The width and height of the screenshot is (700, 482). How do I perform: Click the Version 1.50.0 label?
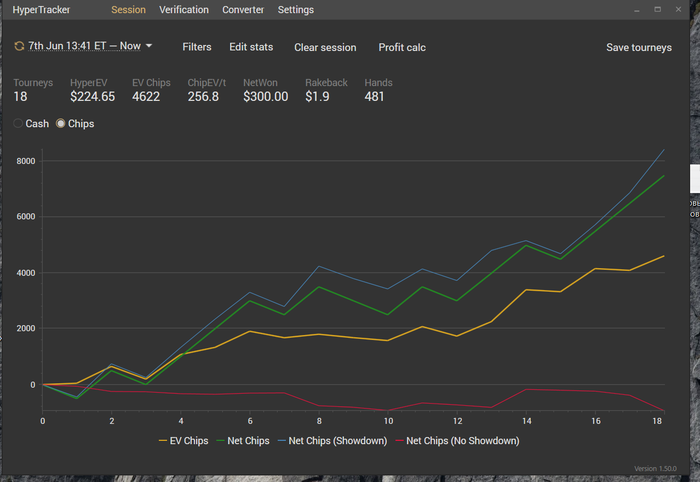pyautogui.click(x=655, y=469)
